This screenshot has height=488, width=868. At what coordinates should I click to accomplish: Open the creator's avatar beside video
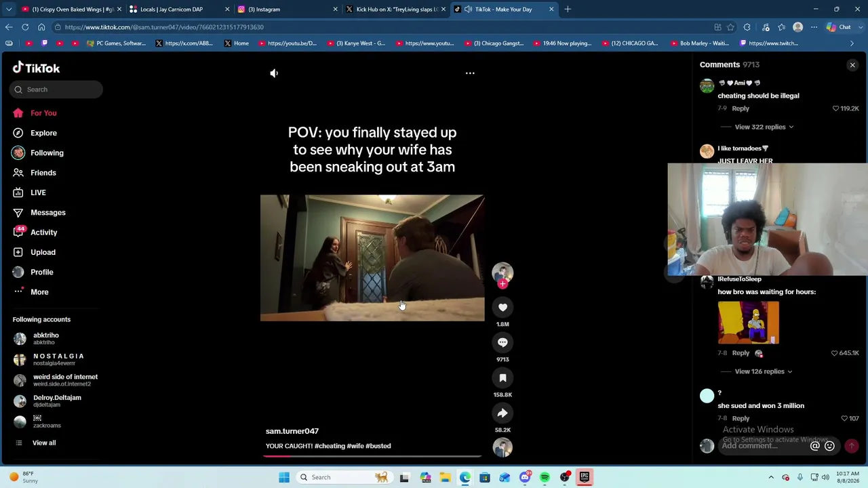502,272
